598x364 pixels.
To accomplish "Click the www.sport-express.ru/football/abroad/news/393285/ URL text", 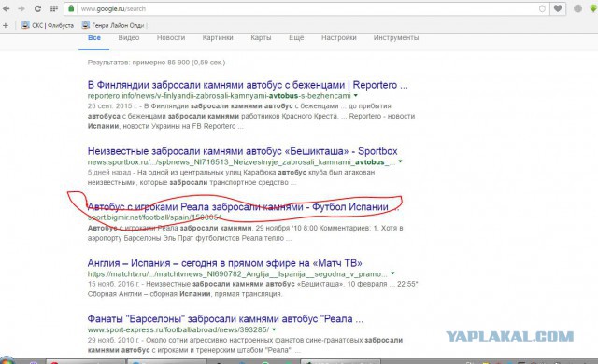I will 178,329.
